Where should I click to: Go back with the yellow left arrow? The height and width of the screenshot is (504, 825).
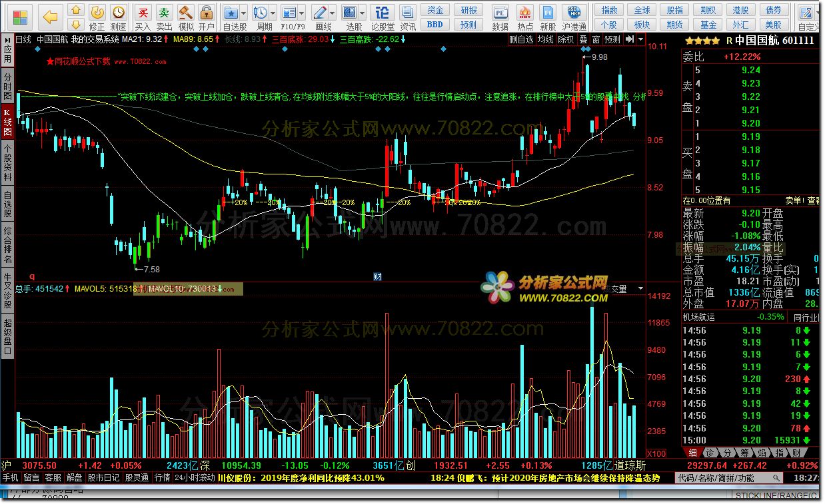(x=50, y=17)
